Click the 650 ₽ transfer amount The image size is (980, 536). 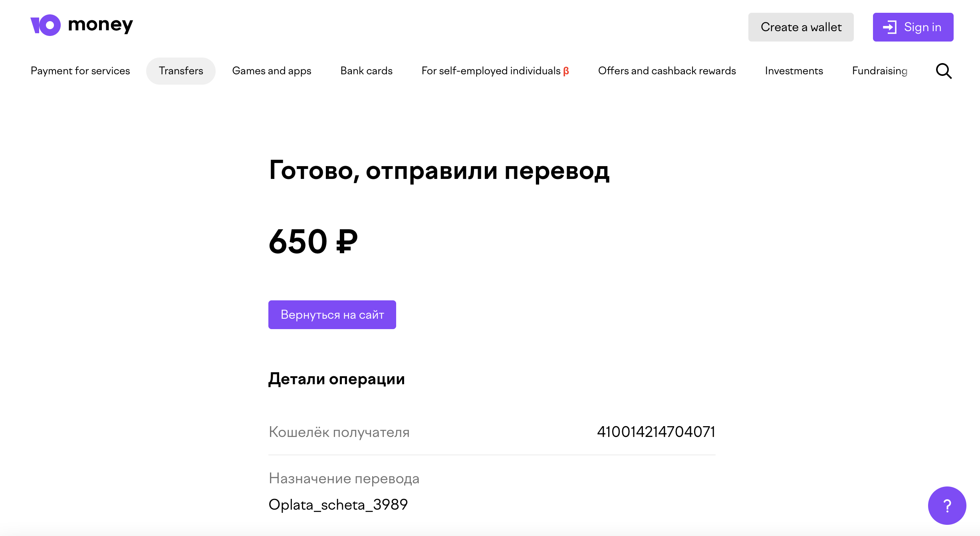[313, 241]
